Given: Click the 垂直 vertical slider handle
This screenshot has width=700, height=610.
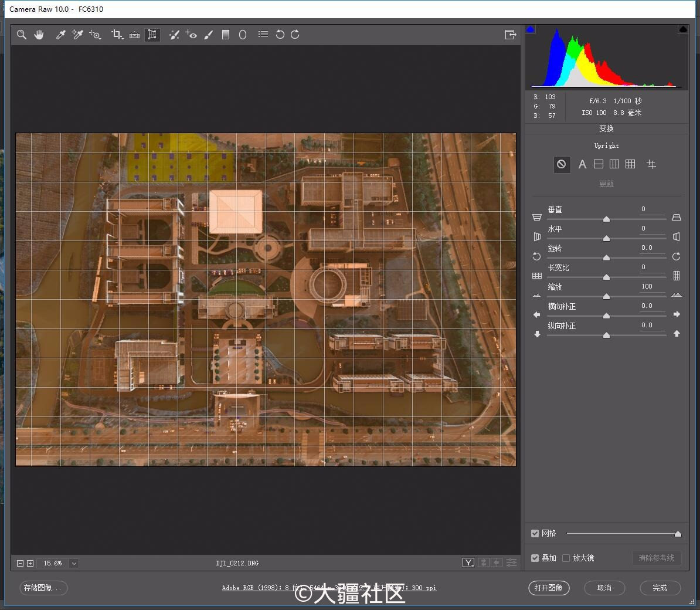Looking at the screenshot, I should (606, 219).
